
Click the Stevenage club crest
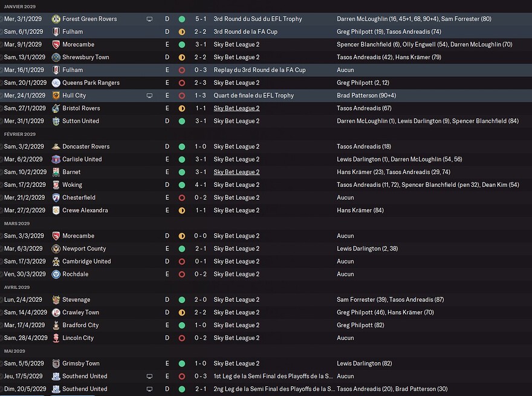click(56, 300)
